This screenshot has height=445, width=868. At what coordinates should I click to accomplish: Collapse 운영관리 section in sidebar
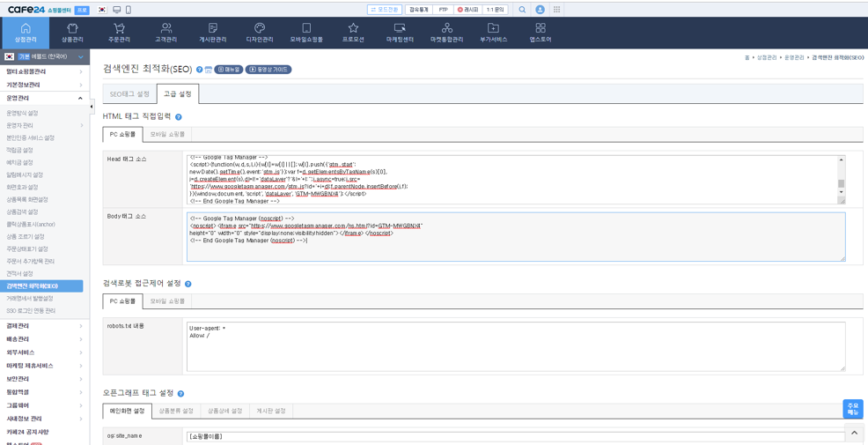pos(43,98)
